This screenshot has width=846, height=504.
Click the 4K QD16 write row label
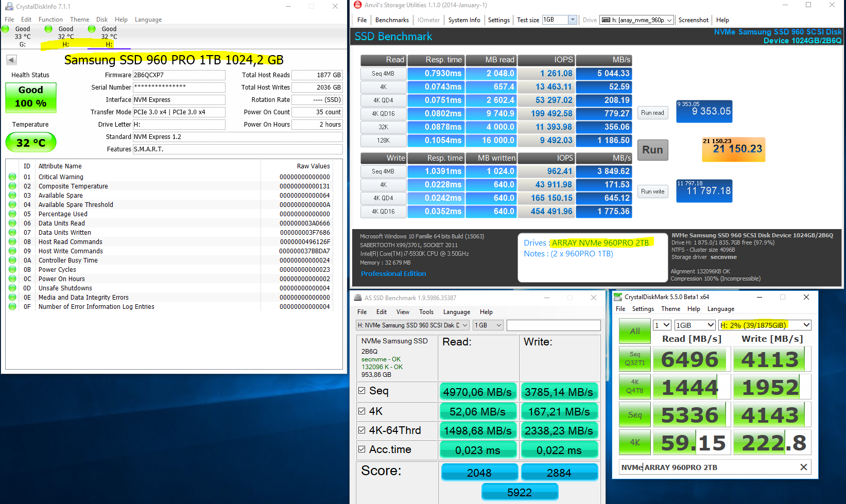point(383,212)
